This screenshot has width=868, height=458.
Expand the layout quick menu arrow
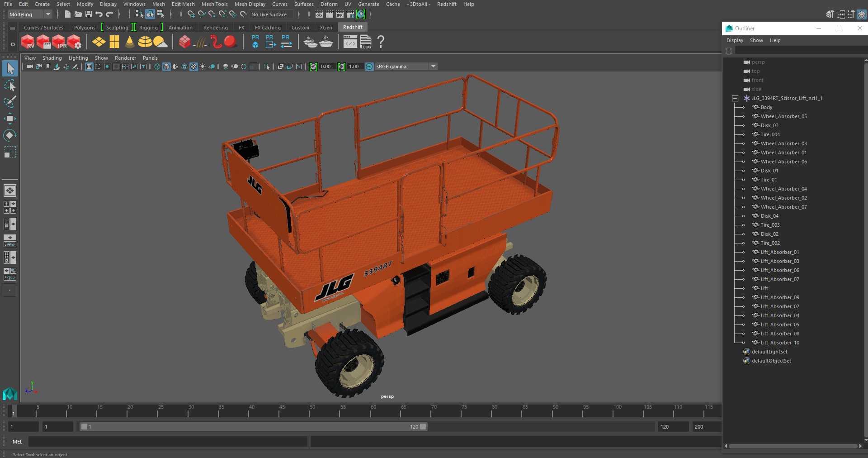coord(10,290)
